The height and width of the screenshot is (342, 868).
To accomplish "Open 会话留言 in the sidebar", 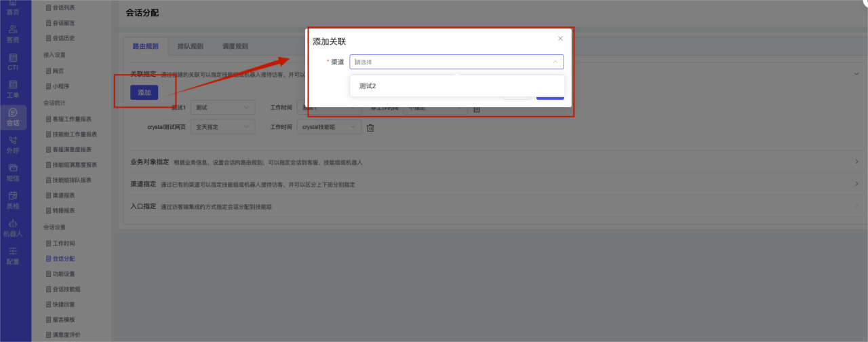I will click(60, 23).
